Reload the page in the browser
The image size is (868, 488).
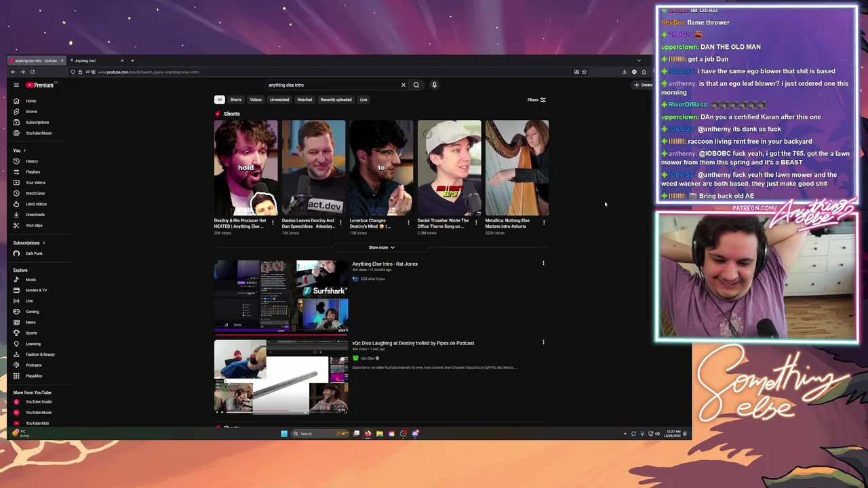pyautogui.click(x=32, y=72)
